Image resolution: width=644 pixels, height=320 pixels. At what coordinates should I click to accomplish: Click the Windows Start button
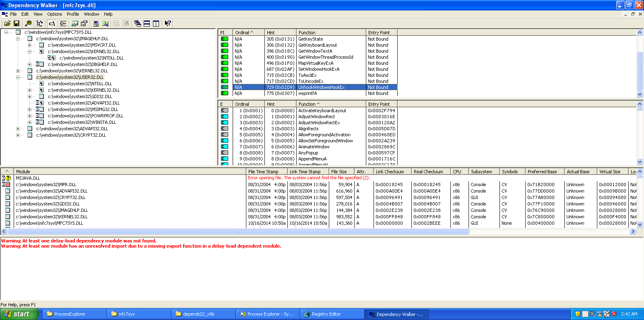19,314
